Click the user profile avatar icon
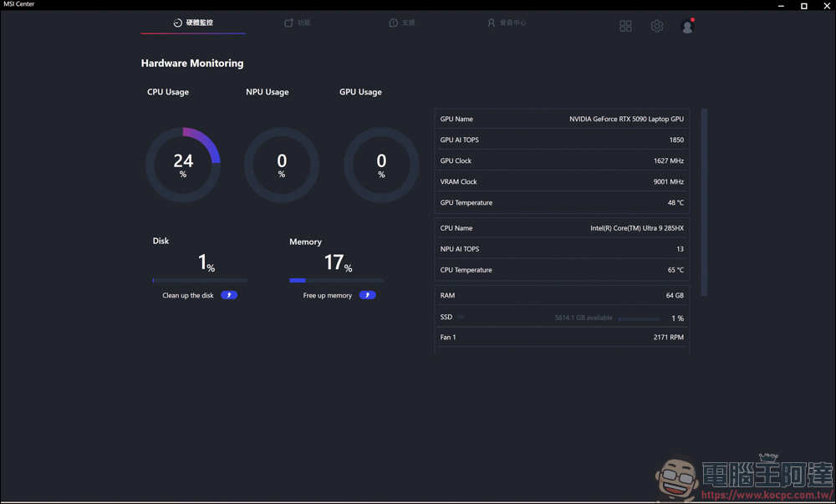This screenshot has width=836, height=504. 687,27
